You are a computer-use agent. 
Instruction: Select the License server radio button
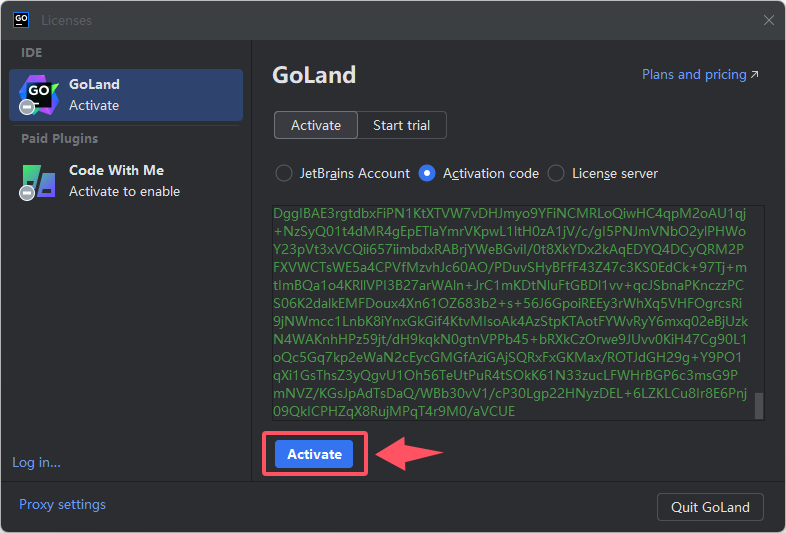556,173
